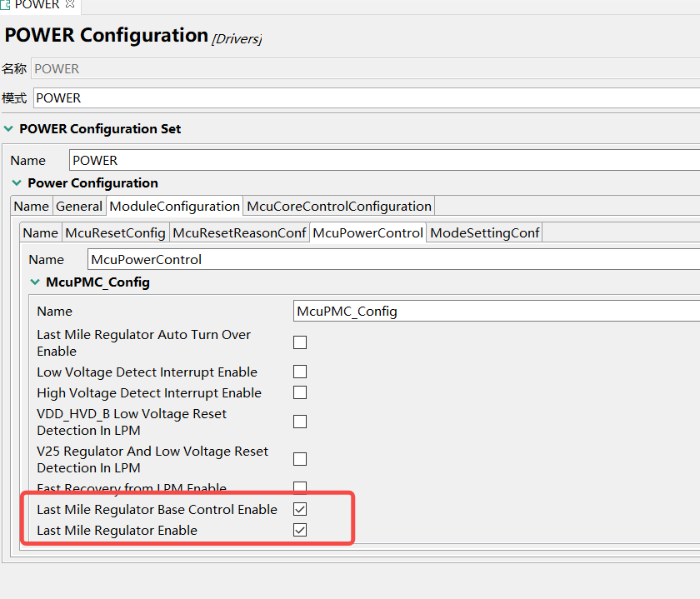Viewport: 700px width, 599px height.
Task: Click the McuPowerControl Name text field
Action: (x=393, y=259)
